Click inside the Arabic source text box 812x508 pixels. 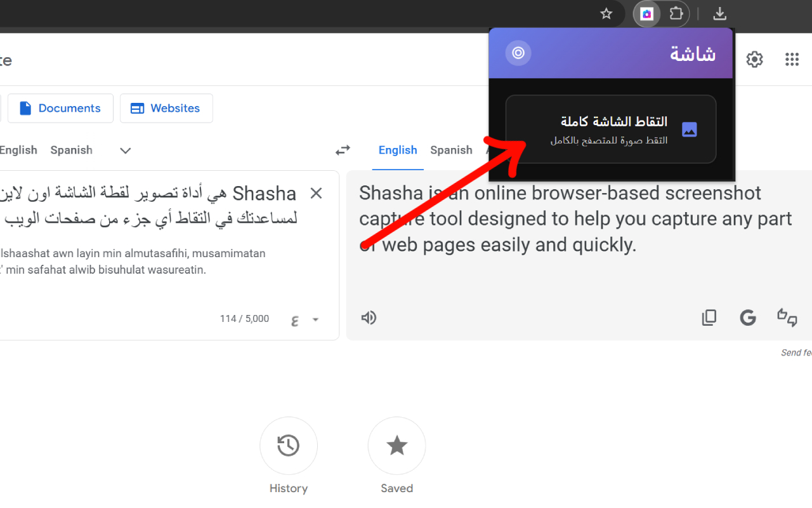[x=149, y=206]
